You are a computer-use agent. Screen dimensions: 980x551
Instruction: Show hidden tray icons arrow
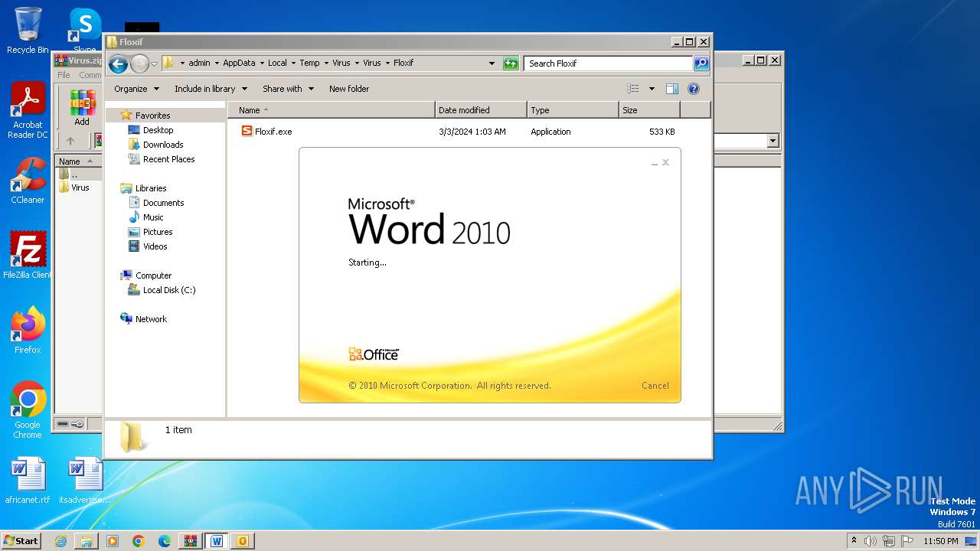(x=854, y=540)
